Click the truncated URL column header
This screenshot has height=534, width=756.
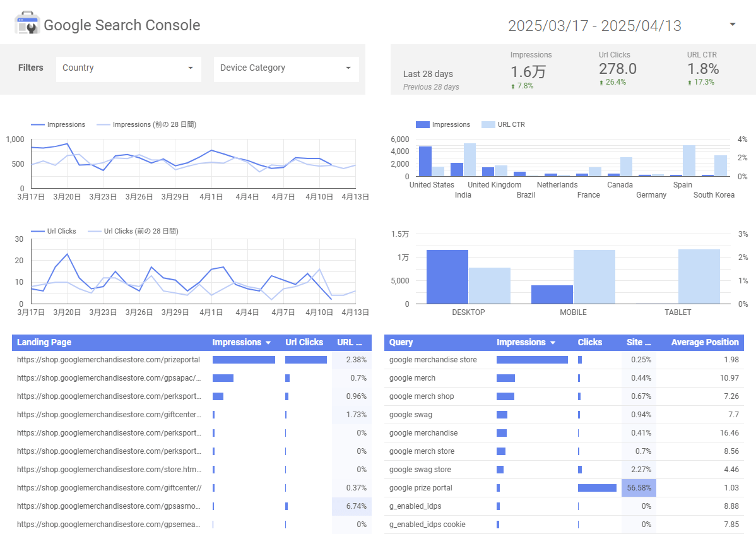[x=350, y=343]
